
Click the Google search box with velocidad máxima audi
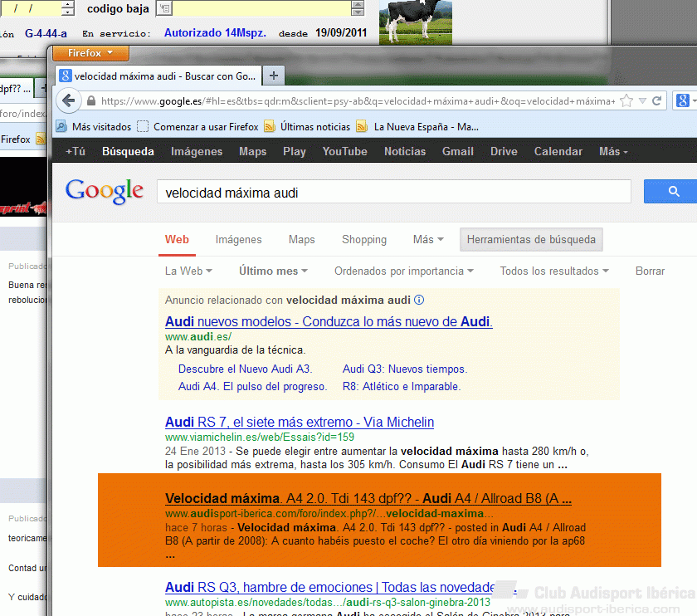[x=394, y=192]
